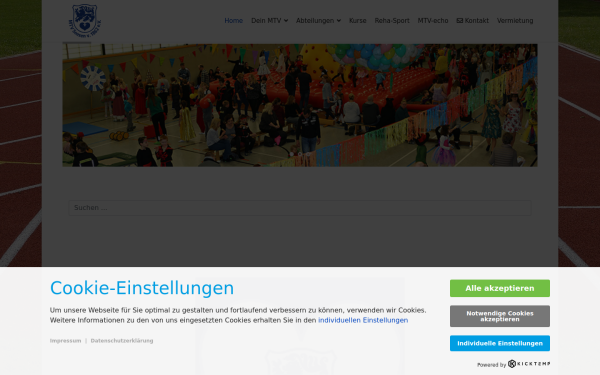Open the Datenschutzerklärung link

click(122, 341)
